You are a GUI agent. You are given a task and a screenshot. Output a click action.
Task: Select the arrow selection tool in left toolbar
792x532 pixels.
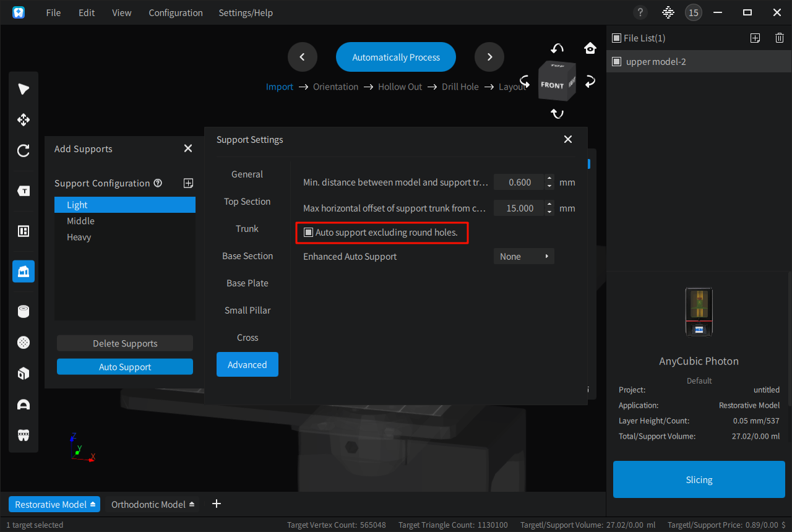pos(24,89)
